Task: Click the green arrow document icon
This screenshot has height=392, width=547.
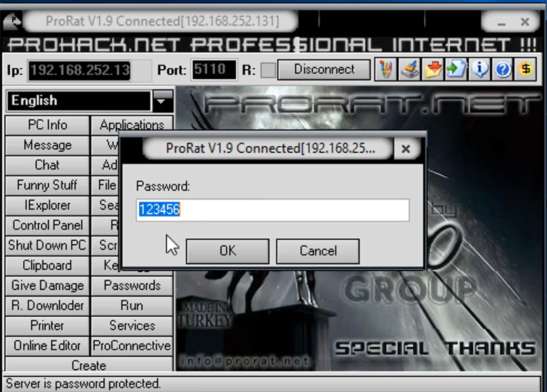Action: point(456,70)
